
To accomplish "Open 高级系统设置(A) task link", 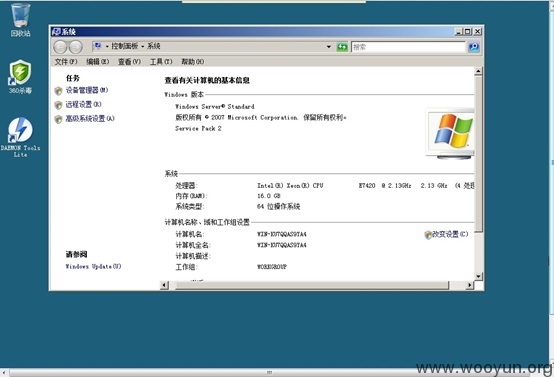I will tap(90, 118).
